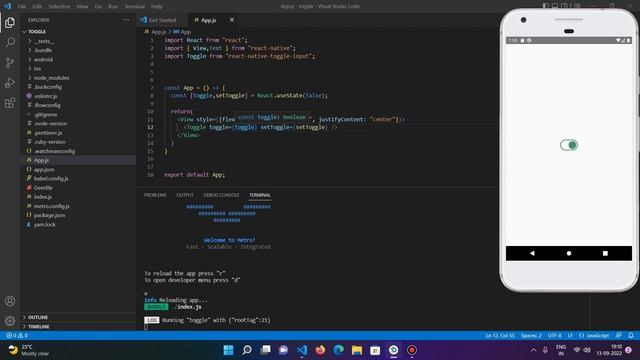This screenshot has width=640, height=360.
Task: Open date and time in system tray
Action: tap(609, 350)
